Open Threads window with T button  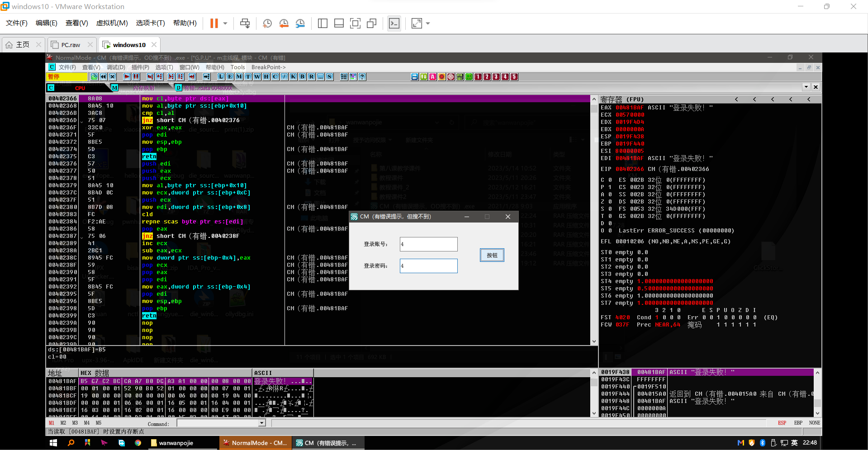248,77
